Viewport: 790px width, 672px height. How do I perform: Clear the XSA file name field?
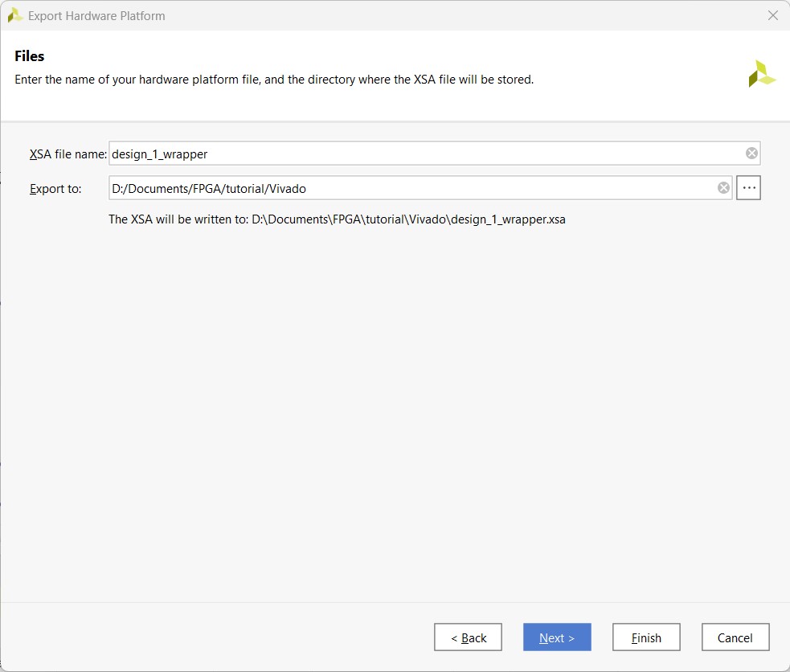751,154
